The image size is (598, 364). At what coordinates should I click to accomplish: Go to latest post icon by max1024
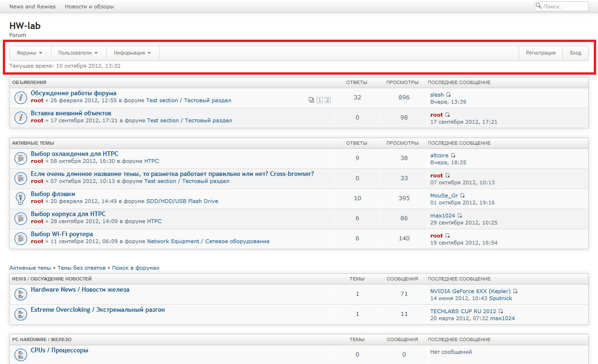pos(460,216)
